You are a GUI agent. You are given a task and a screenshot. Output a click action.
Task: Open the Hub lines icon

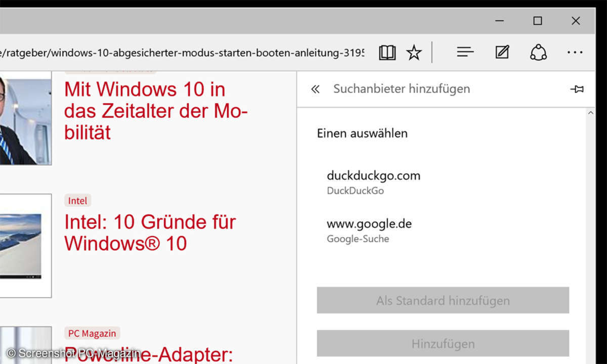pyautogui.click(x=465, y=52)
